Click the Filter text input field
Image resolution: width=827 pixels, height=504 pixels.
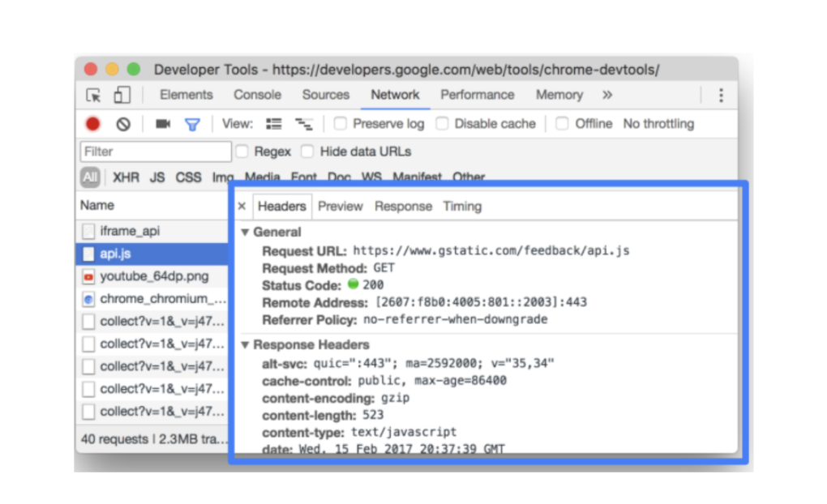click(x=156, y=152)
